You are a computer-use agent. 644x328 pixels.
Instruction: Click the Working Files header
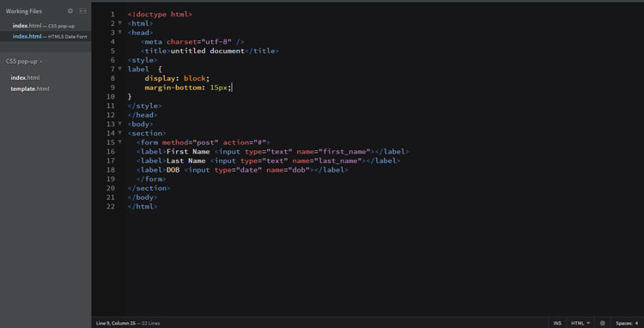(x=24, y=11)
